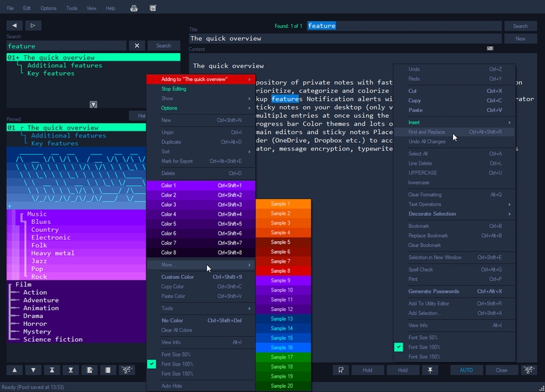Pick the Color 1 purple swatch

(201, 185)
